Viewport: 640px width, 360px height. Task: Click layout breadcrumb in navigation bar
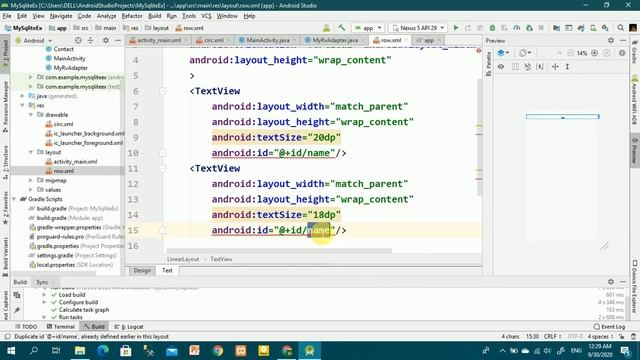click(156, 28)
